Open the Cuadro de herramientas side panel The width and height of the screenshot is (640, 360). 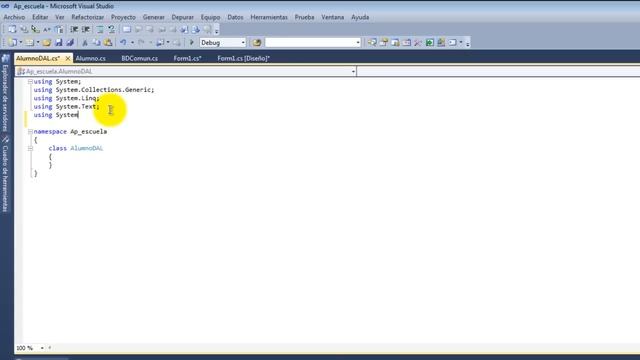[x=5, y=175]
